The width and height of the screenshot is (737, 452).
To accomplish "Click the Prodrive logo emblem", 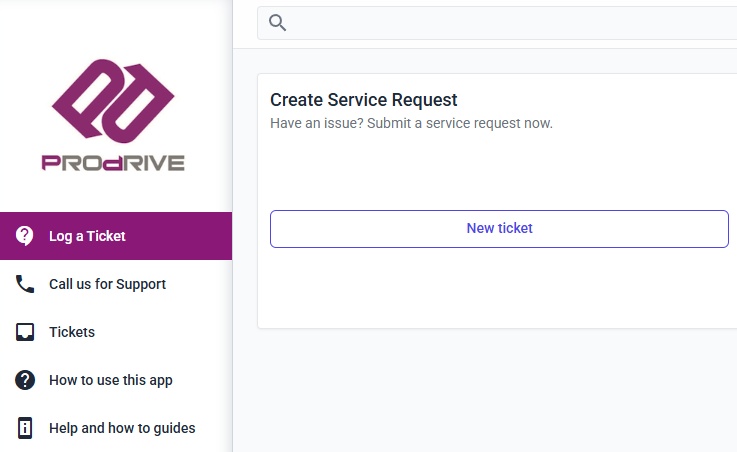I will [x=113, y=101].
